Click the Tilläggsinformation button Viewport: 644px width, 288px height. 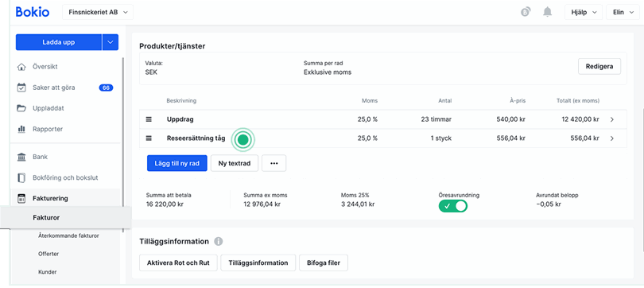(x=258, y=263)
